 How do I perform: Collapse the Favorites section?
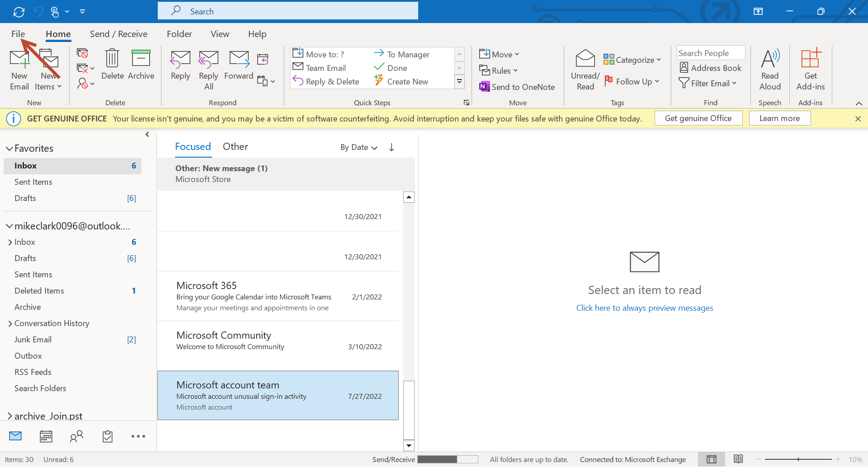[x=9, y=148]
